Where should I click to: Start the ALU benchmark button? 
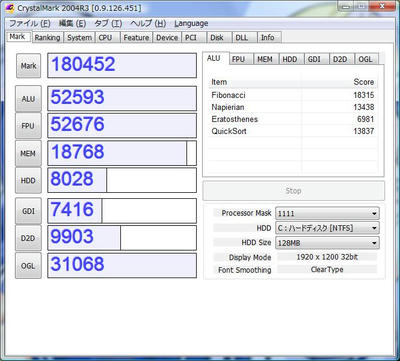click(x=28, y=99)
